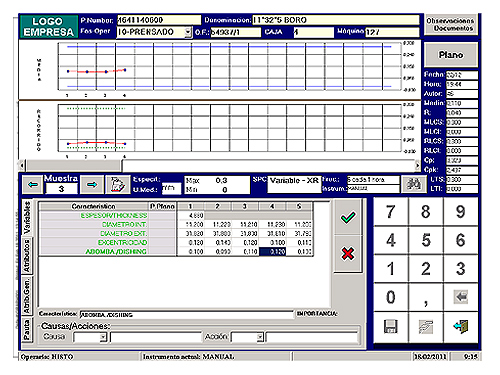Tap keypad digit 5
The width and height of the screenshot is (500, 375).
[426, 240]
